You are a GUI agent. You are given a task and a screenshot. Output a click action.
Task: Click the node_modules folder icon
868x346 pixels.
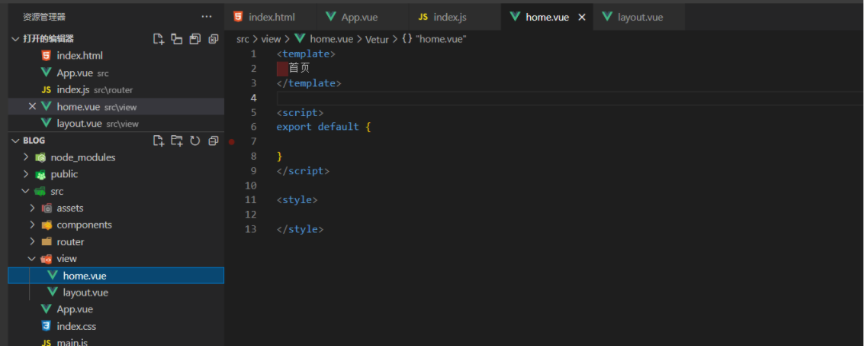pyautogui.click(x=40, y=157)
